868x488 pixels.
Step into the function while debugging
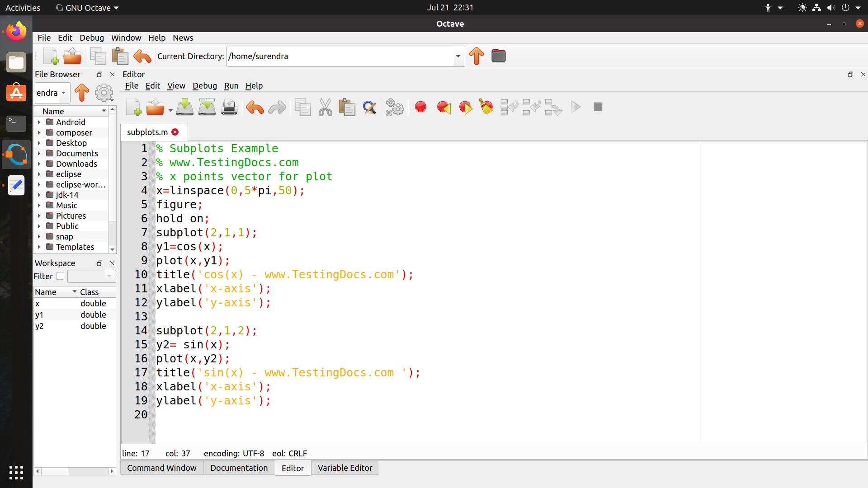[x=531, y=107]
